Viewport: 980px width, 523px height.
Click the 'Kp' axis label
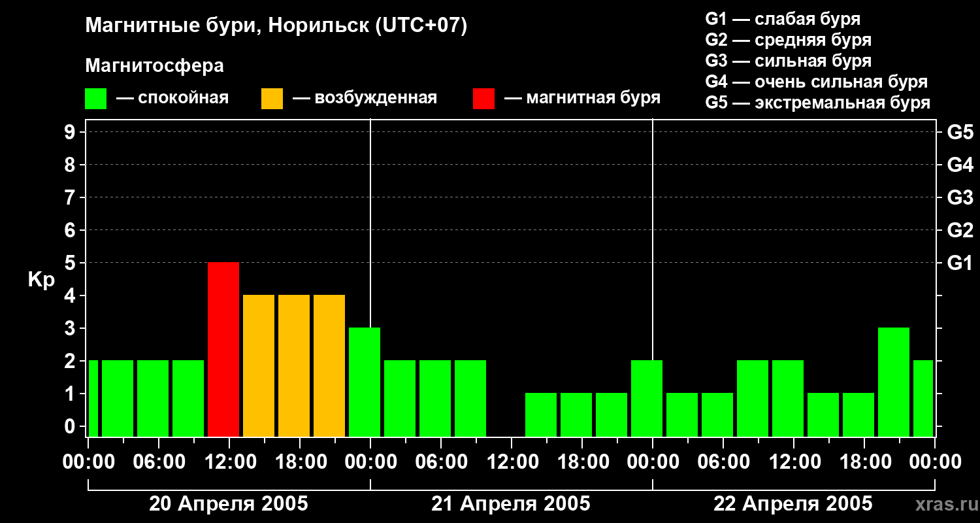click(x=41, y=280)
